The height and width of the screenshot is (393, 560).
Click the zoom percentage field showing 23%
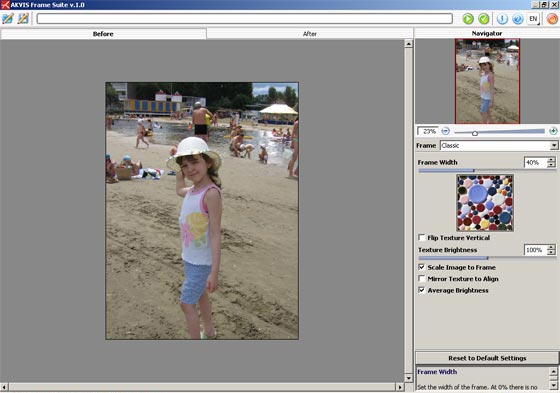[428, 131]
